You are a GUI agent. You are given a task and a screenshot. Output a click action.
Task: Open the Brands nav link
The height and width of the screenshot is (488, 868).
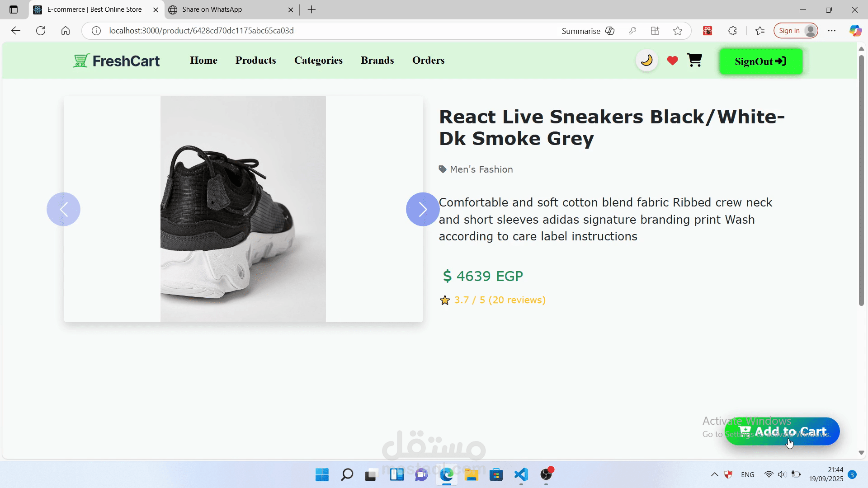coord(377,60)
